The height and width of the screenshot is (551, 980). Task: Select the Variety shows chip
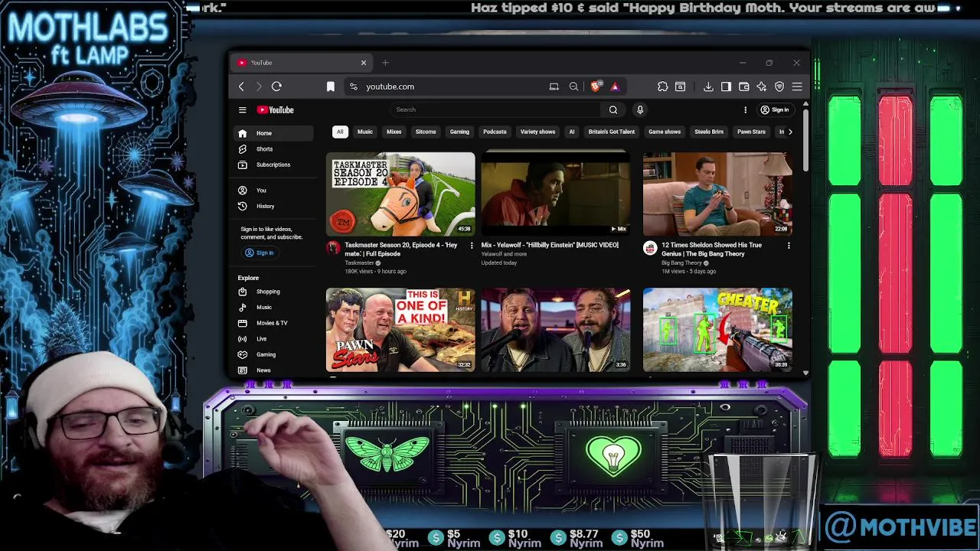(537, 132)
